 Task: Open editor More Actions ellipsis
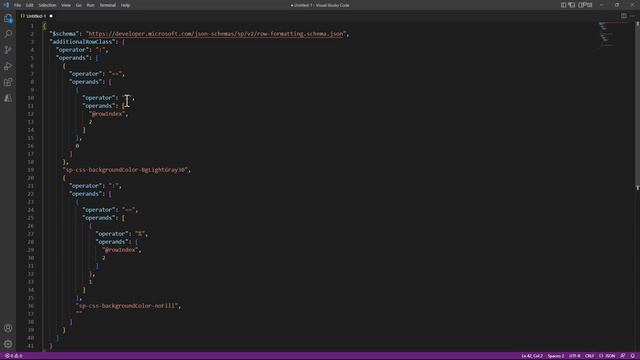coord(632,16)
